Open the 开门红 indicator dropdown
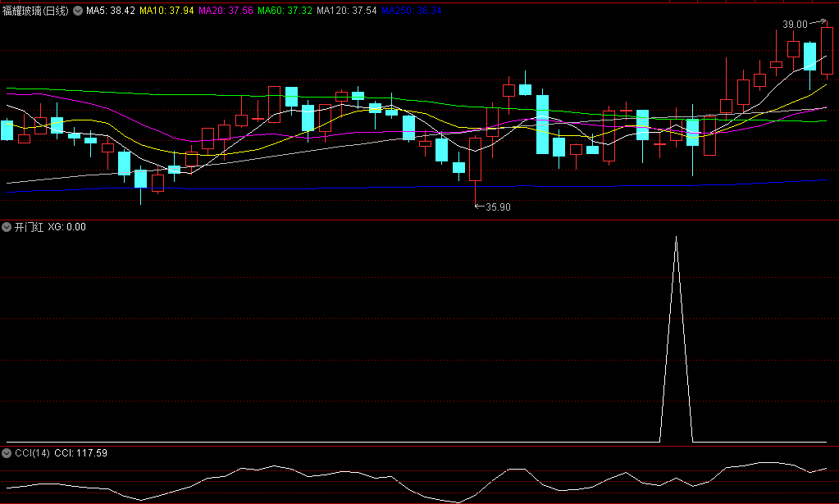Screen dimensions: 839x504 pos(7,227)
